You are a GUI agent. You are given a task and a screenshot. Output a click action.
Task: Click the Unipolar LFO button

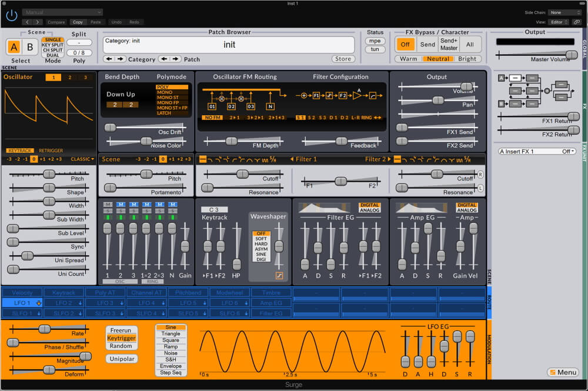122,358
